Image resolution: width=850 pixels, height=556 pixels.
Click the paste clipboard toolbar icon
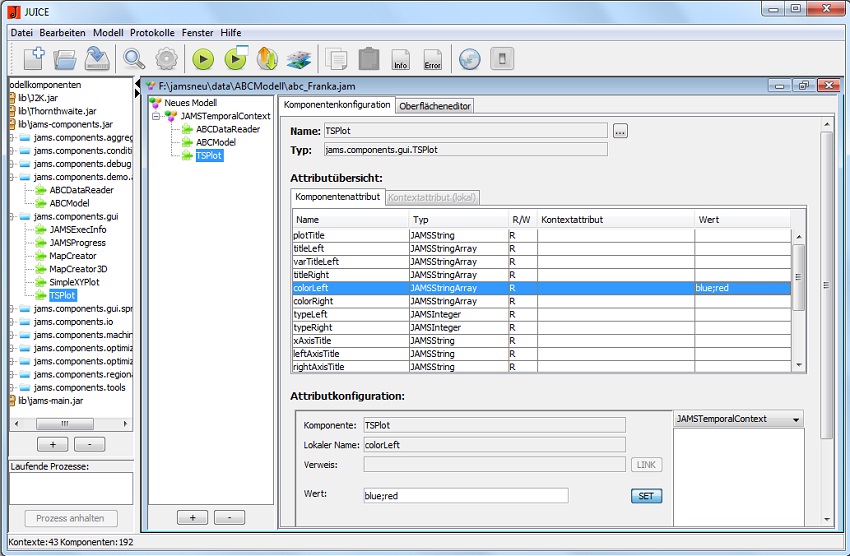[369, 59]
